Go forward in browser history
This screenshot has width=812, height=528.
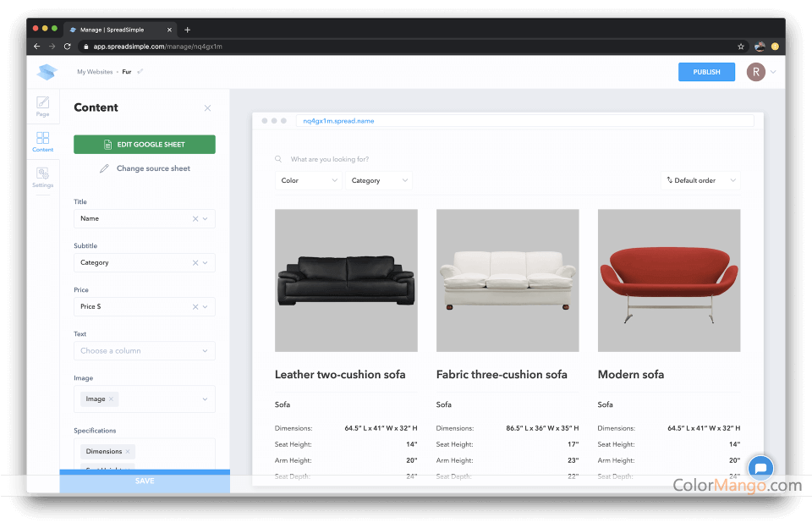52,47
